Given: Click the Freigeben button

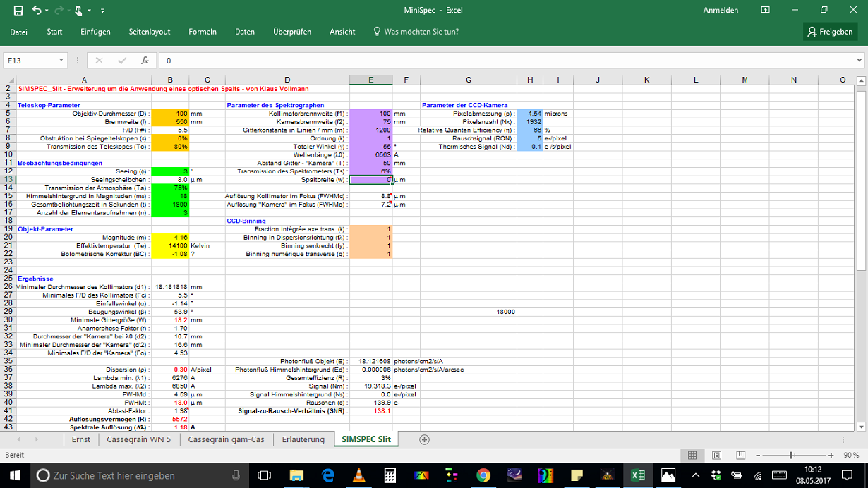Looking at the screenshot, I should coord(830,31).
